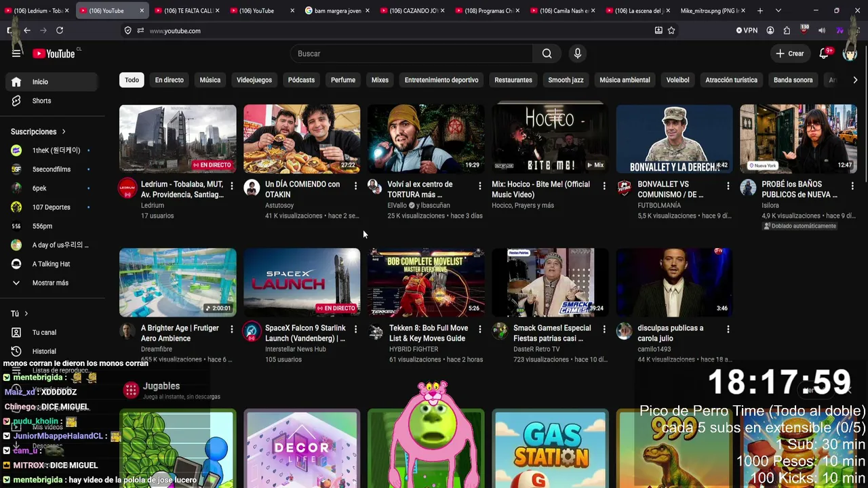Open site permissions icon beside the URL
The height and width of the screenshot is (488, 868).
click(140, 30)
